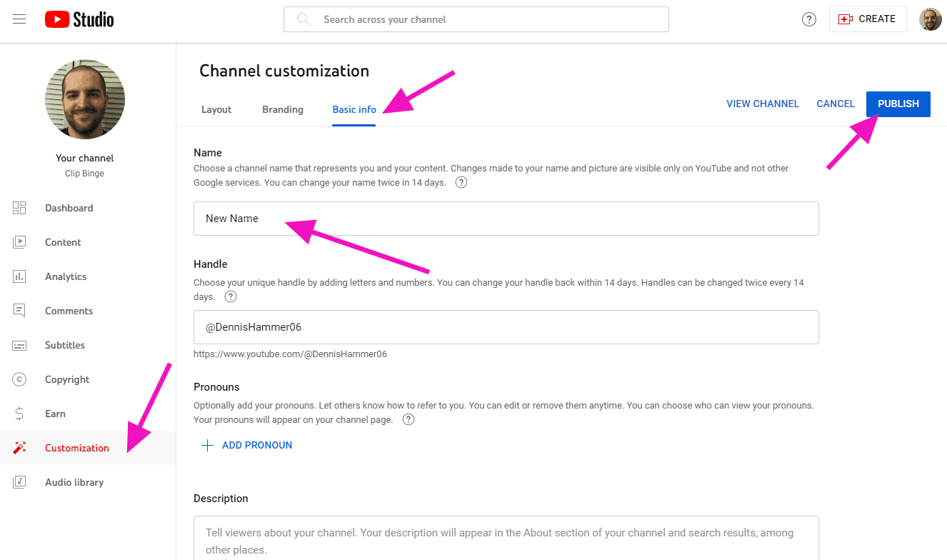Click the CREATE button
947x560 pixels.
click(868, 19)
